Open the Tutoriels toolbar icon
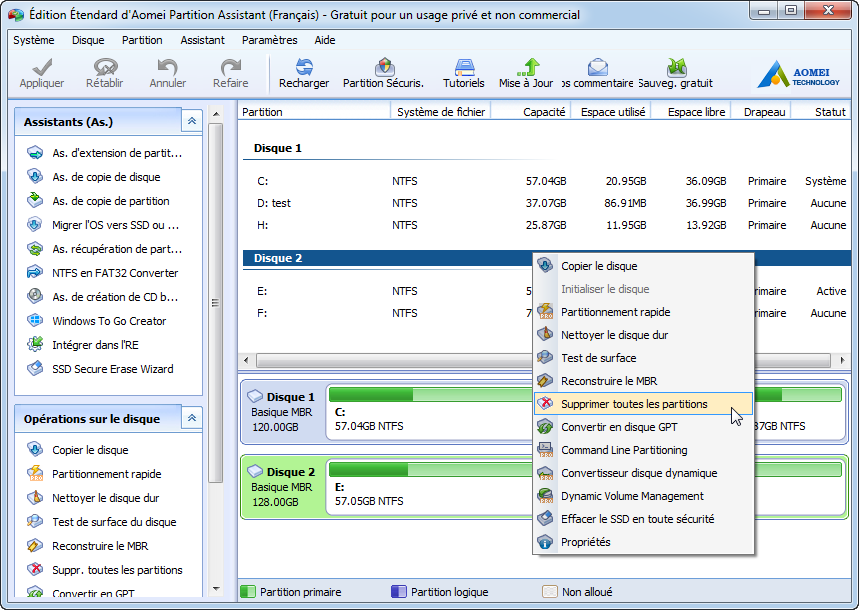 coord(464,67)
